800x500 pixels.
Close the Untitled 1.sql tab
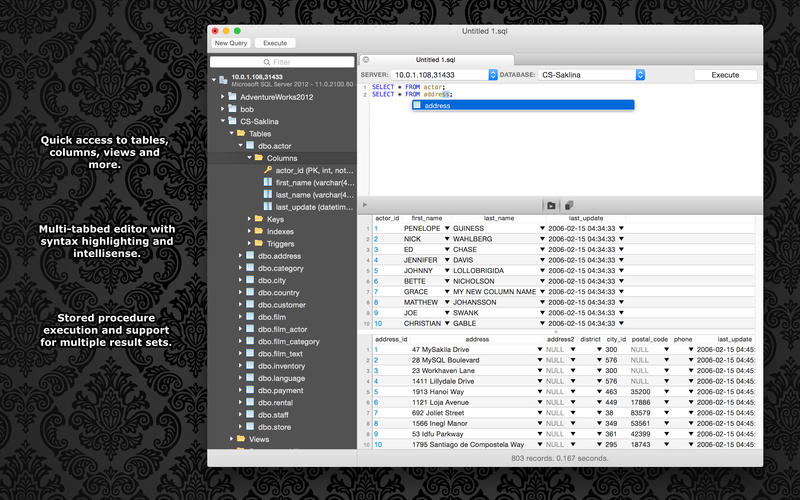(x=366, y=60)
